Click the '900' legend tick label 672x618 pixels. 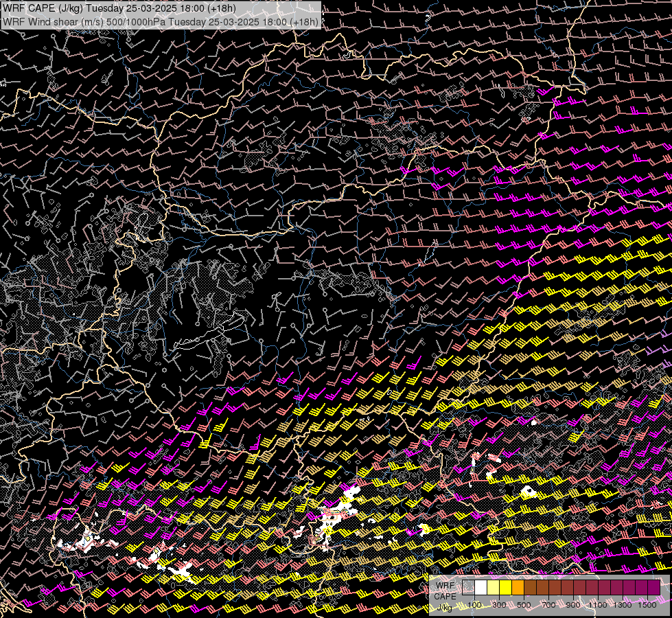(573, 605)
